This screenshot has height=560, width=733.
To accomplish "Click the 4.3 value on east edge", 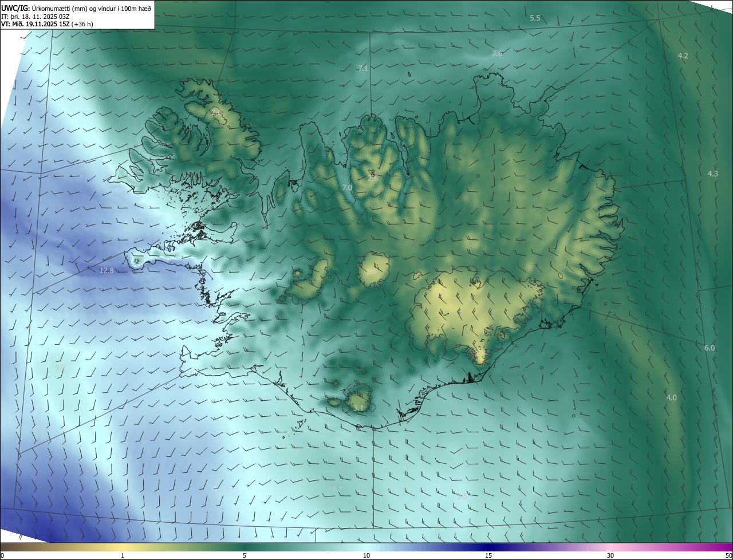I will 712,173.
